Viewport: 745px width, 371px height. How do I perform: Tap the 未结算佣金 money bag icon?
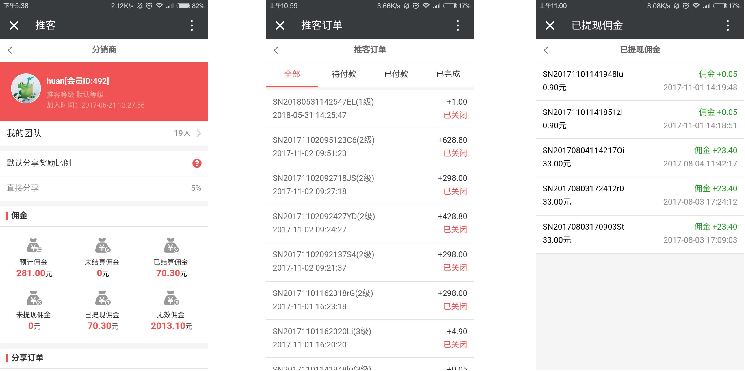[x=103, y=246]
